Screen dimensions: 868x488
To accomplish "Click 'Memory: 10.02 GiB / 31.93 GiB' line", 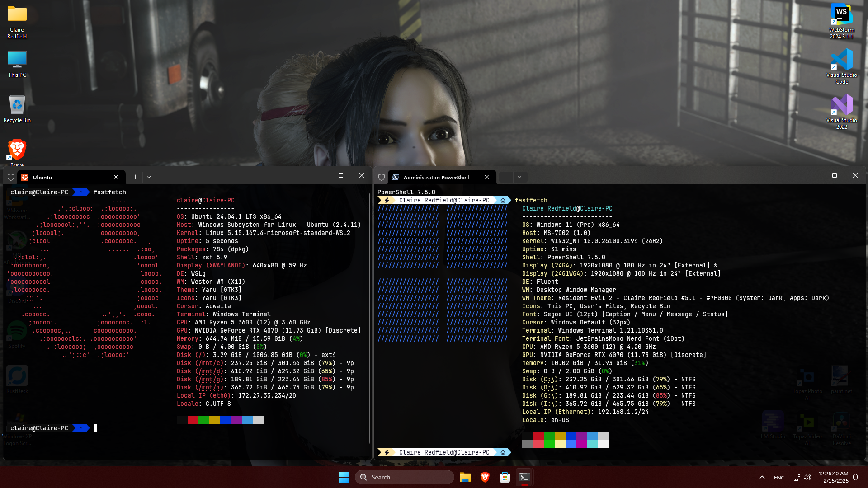I will [x=585, y=363].
